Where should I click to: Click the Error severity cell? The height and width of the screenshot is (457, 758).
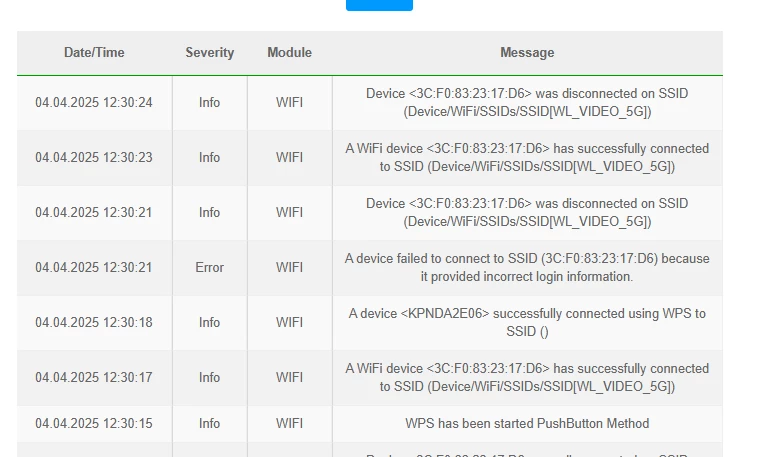coord(209,267)
